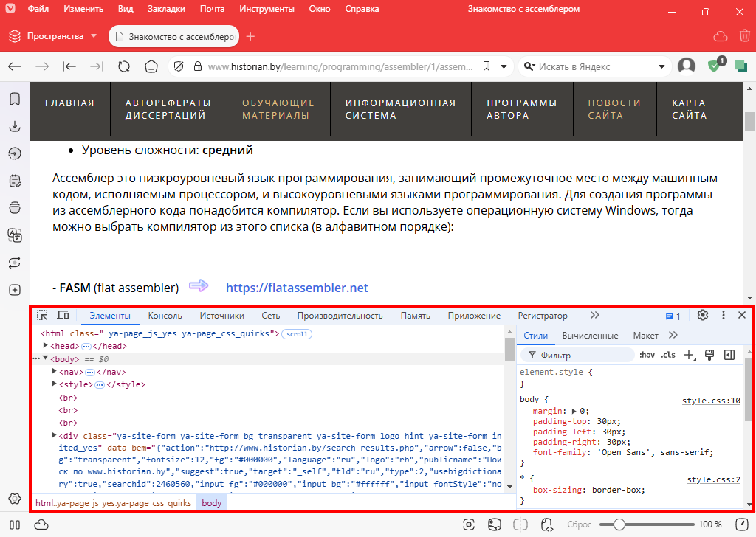Open the Downloads panel in sidebar
Viewport: 756px width, 537px height.
click(14, 126)
